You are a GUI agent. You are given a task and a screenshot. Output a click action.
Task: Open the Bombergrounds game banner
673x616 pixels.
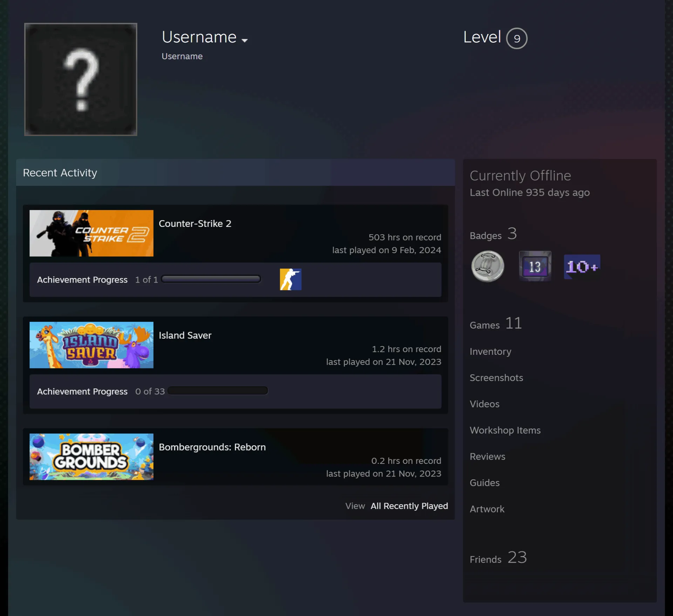click(91, 457)
